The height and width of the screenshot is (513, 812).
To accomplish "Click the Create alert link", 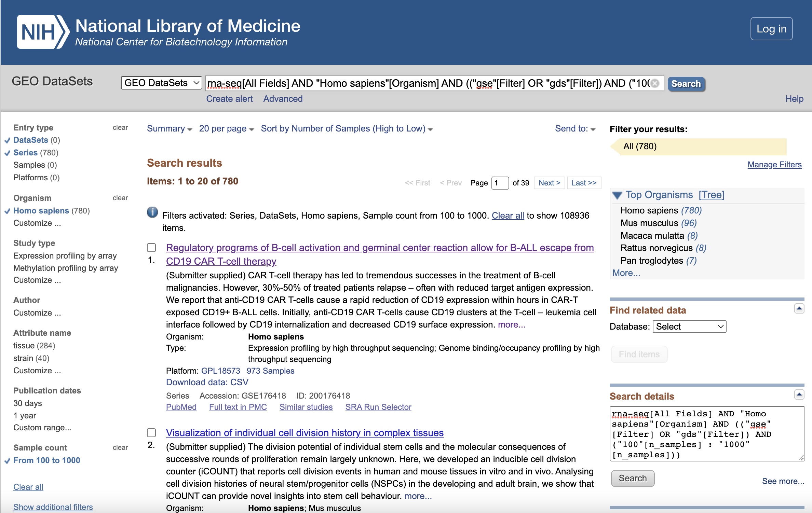I will 228,99.
